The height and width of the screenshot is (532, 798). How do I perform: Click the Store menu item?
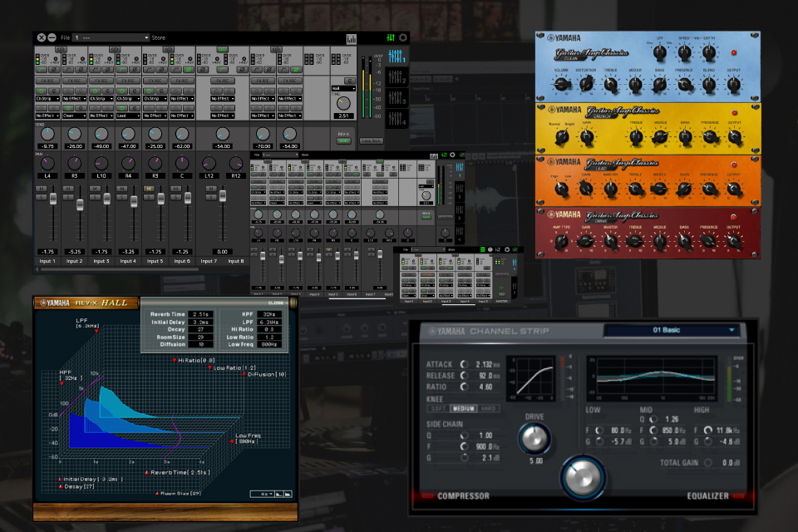click(x=164, y=38)
